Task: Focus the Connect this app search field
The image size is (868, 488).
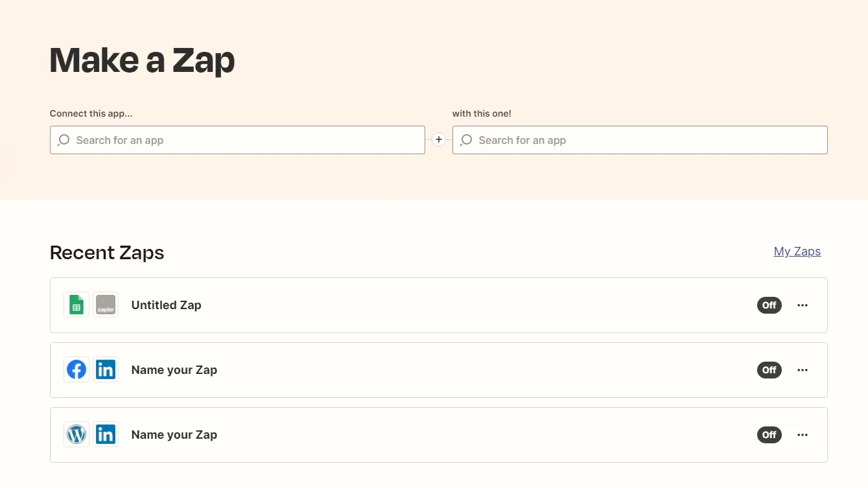Action: pyautogui.click(x=237, y=140)
